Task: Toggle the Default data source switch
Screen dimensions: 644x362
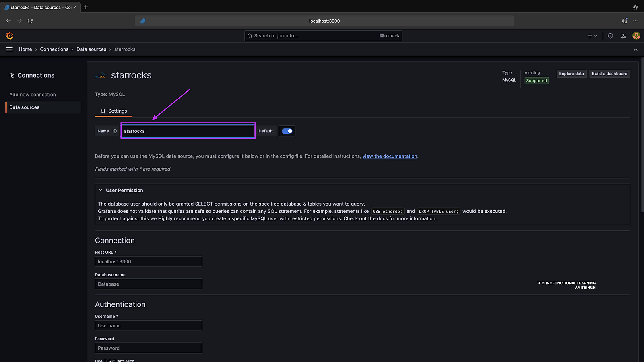Action: pos(287,131)
